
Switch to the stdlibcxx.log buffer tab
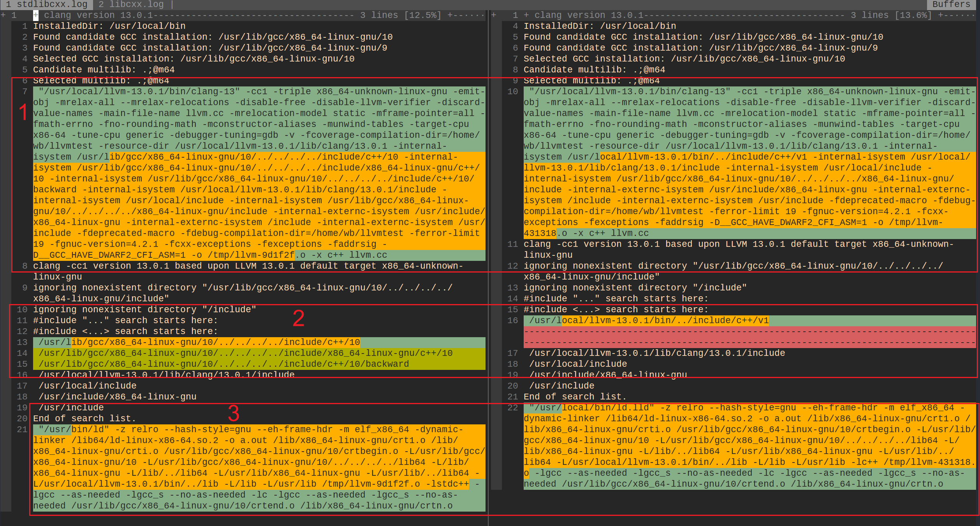click(46, 4)
